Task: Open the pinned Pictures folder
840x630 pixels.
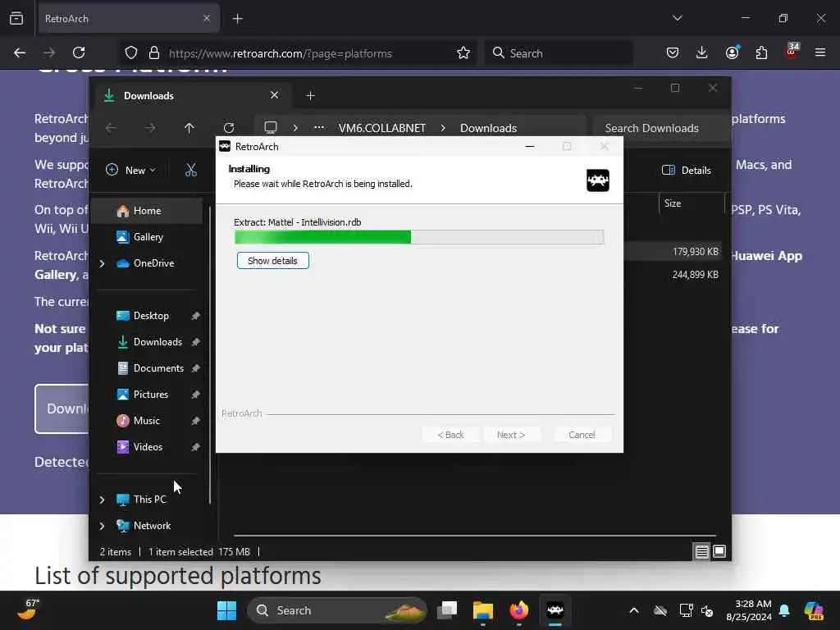Action: [x=150, y=395]
